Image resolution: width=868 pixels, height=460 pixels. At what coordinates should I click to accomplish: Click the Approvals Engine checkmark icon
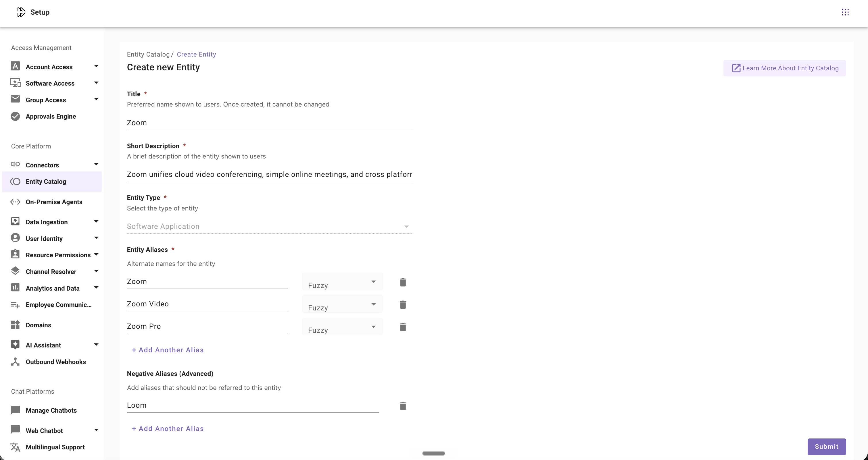[x=15, y=116]
